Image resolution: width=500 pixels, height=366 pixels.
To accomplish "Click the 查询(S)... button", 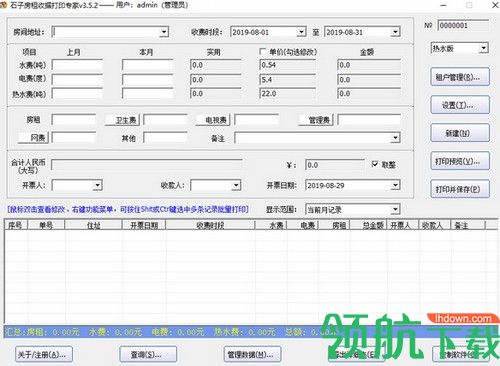I will pos(148,354).
